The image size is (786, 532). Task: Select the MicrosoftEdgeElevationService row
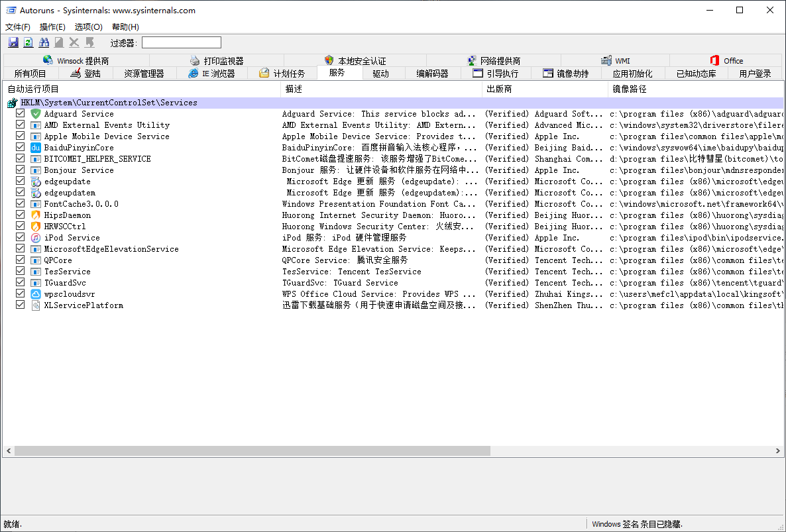pyautogui.click(x=394, y=249)
